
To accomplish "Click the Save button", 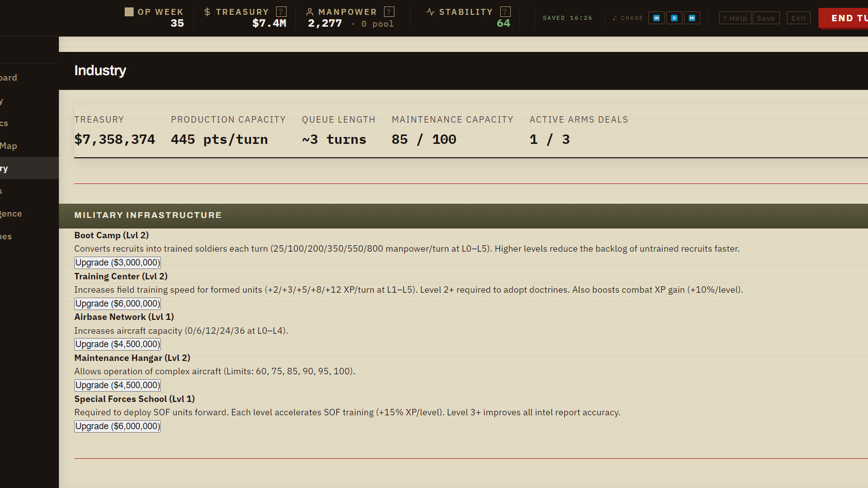I will pyautogui.click(x=766, y=18).
